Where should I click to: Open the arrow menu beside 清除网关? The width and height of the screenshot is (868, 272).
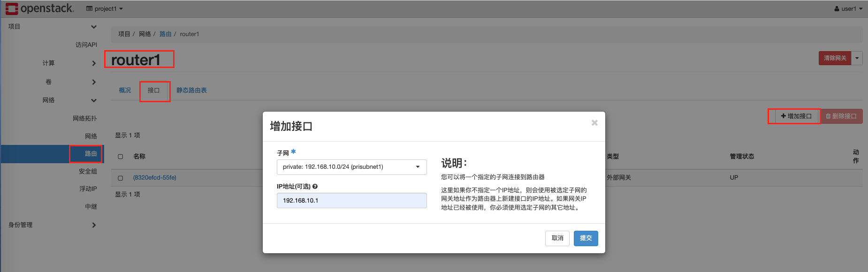coord(857,58)
